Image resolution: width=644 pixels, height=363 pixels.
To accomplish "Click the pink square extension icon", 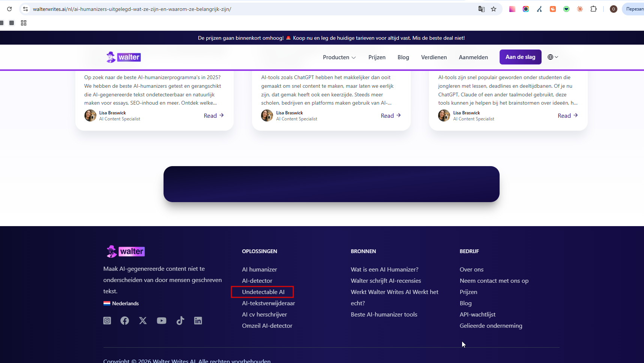I will (x=512, y=9).
